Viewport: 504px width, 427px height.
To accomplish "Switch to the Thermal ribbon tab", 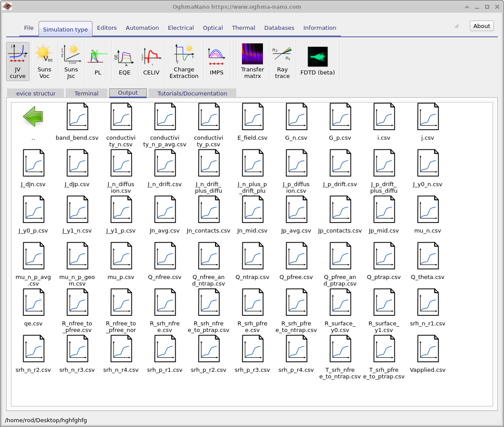I will point(243,28).
